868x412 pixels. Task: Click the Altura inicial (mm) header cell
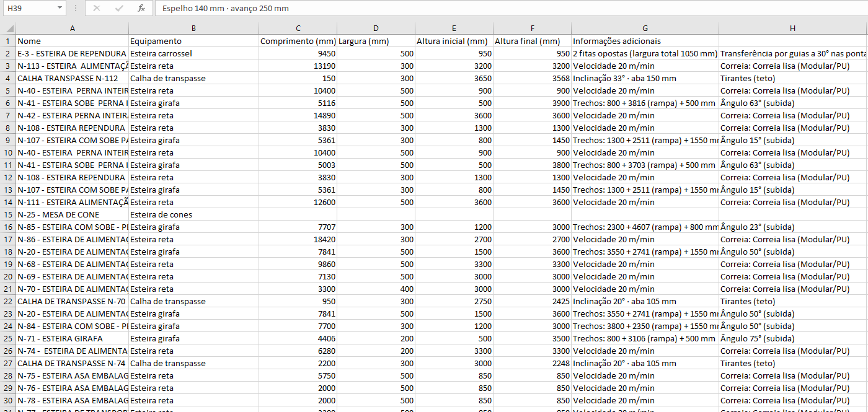pyautogui.click(x=454, y=41)
